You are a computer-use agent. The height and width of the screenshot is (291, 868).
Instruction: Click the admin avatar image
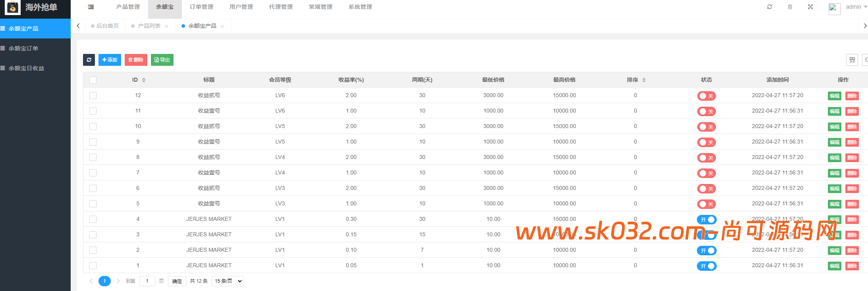click(834, 9)
